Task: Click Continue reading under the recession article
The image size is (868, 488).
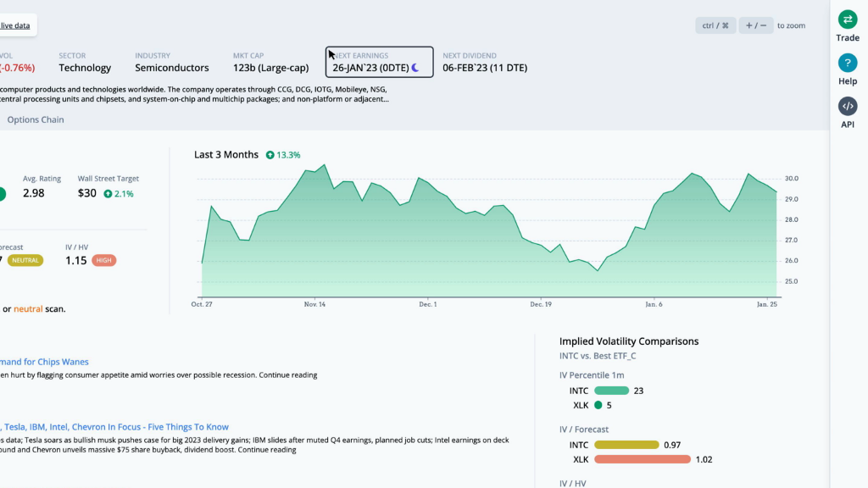Action: (x=287, y=374)
